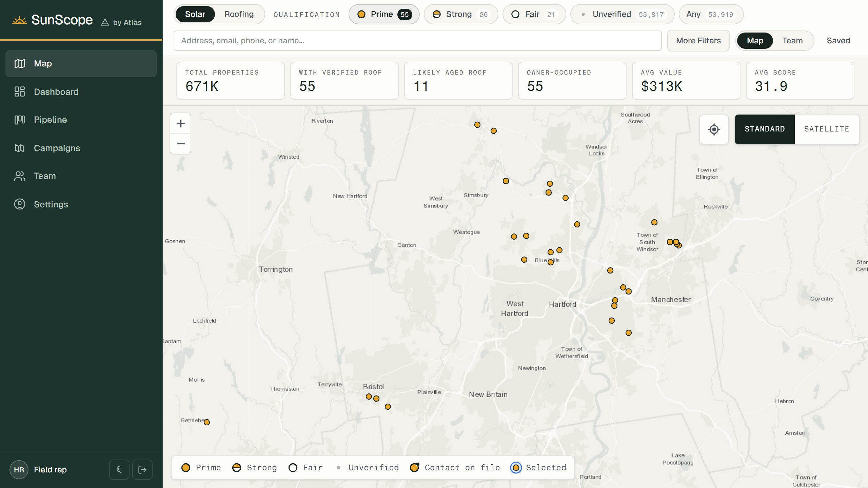
Task: Open Saved searches
Action: (x=839, y=41)
